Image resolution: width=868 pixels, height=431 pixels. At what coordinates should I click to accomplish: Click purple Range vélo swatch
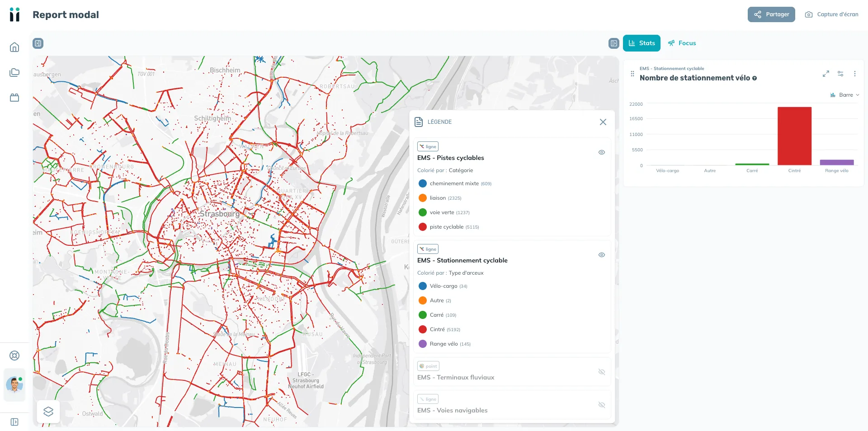pyautogui.click(x=423, y=344)
